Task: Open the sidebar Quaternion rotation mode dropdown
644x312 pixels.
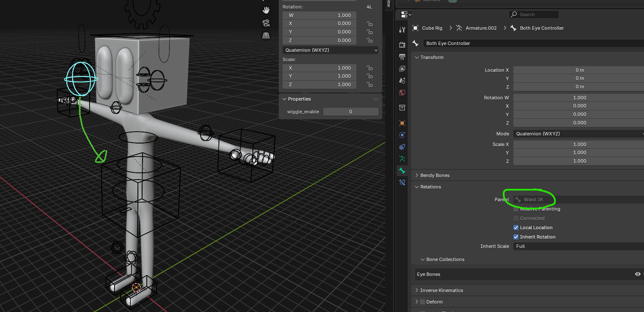Action: click(x=330, y=50)
